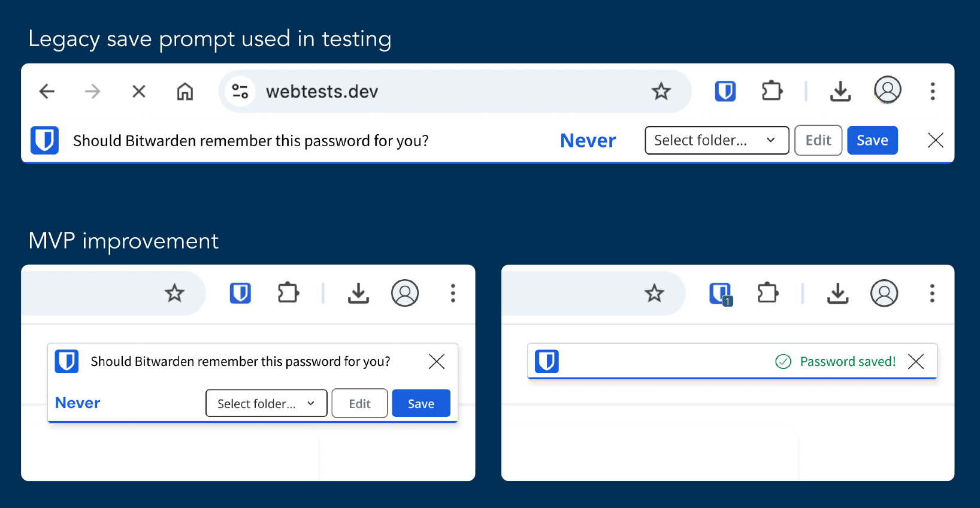Viewport: 980px width, 508px height.
Task: Click the 'Password saved!' text
Action: pyautogui.click(x=848, y=361)
